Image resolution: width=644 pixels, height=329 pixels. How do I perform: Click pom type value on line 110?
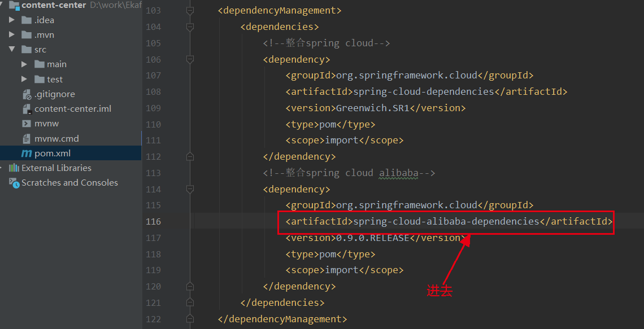(328, 124)
